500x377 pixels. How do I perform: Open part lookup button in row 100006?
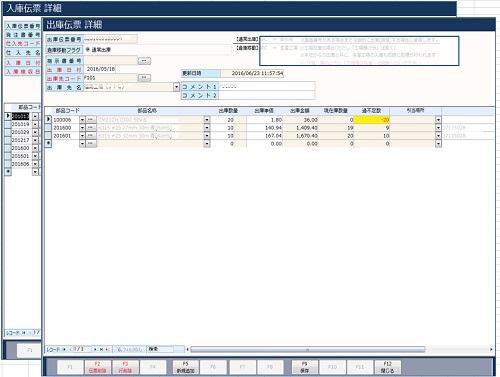pos(90,120)
